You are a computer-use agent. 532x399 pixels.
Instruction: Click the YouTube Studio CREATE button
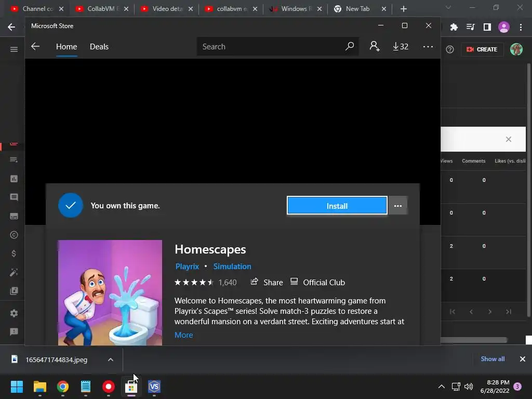click(482, 49)
